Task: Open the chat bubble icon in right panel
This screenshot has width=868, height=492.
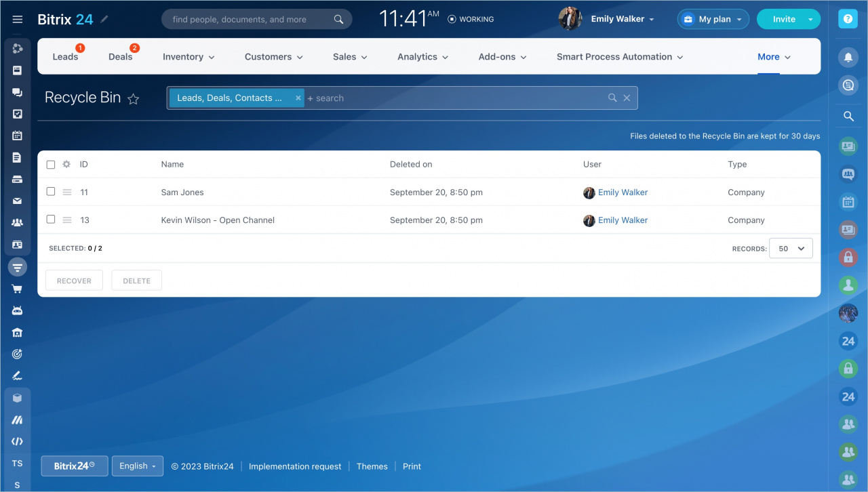Action: [848, 85]
